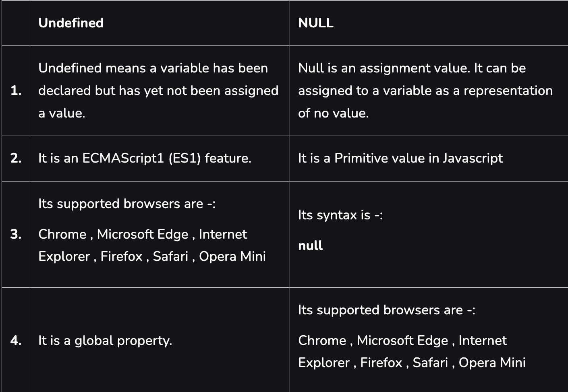The width and height of the screenshot is (568, 392).
Task: Click 'Its supported browsers are' in NULL column
Action: [x=387, y=310]
